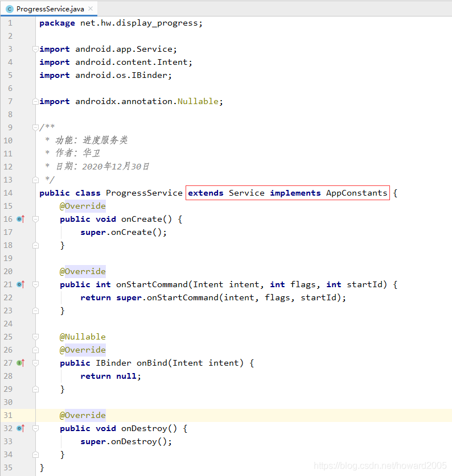The width and height of the screenshot is (452, 476).
Task: Click the fold end marker at line 23
Action: [35, 311]
